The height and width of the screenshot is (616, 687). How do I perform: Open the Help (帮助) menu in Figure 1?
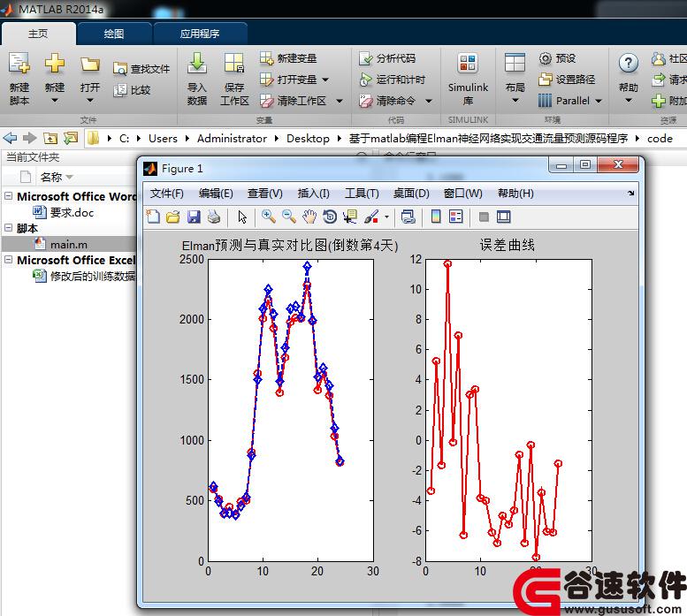click(515, 193)
